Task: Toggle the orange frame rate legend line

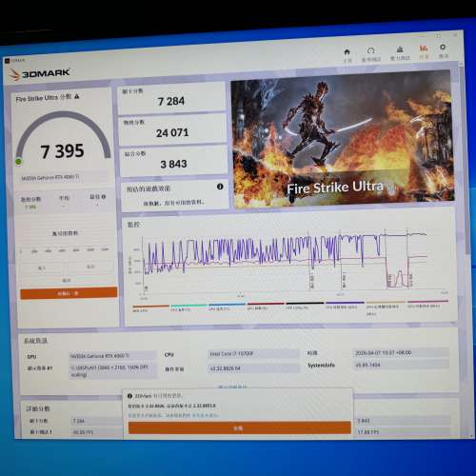Action: coord(151,307)
